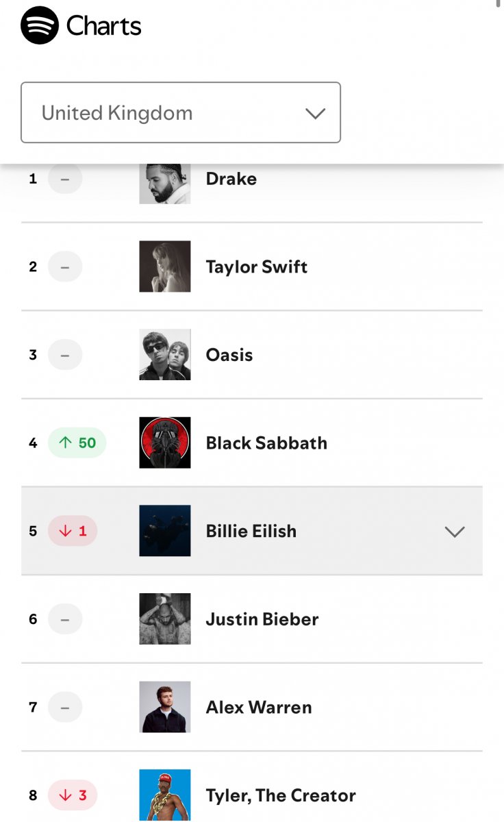Click the Justin Bieber artist name
504x822 pixels.
[x=262, y=619]
